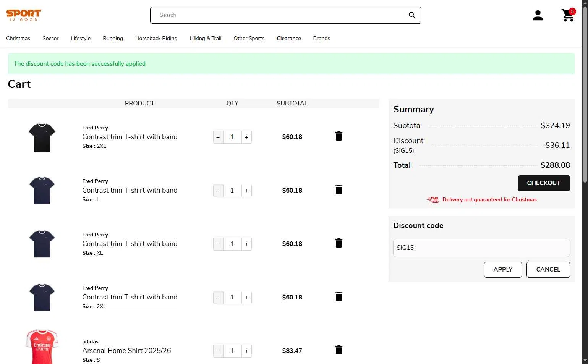Remove the Fred Perry size XL T-shirt
This screenshot has width=588, height=364.
pos(339,243)
